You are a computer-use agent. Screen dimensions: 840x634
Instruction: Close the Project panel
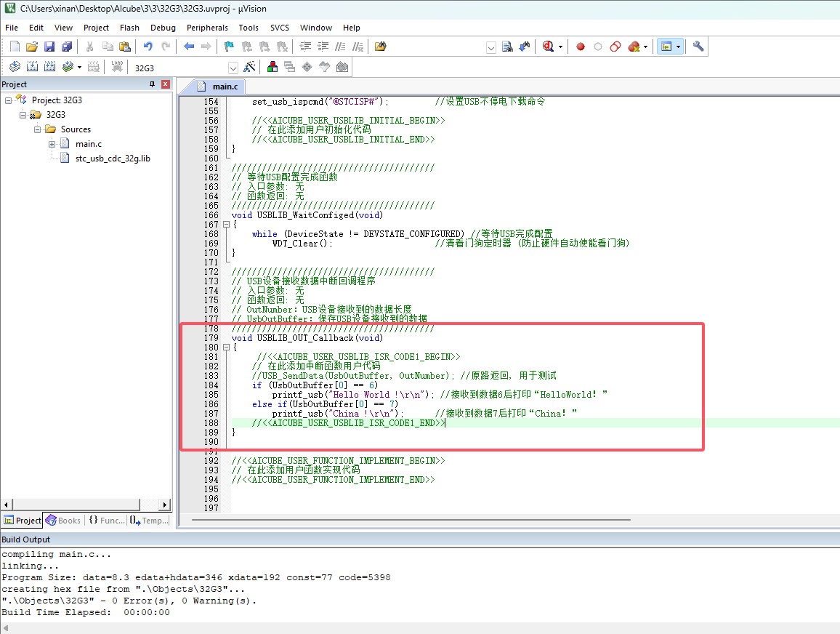(166, 84)
